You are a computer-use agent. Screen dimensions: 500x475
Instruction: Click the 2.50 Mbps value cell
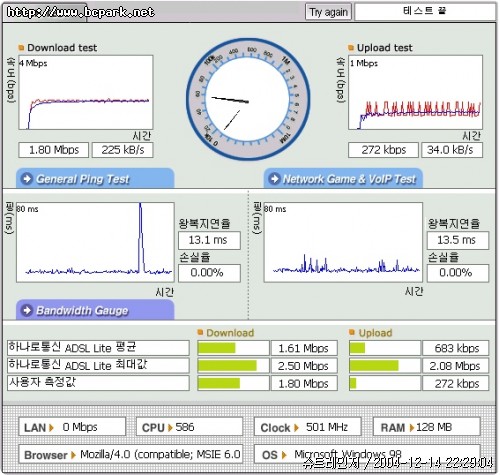304,366
